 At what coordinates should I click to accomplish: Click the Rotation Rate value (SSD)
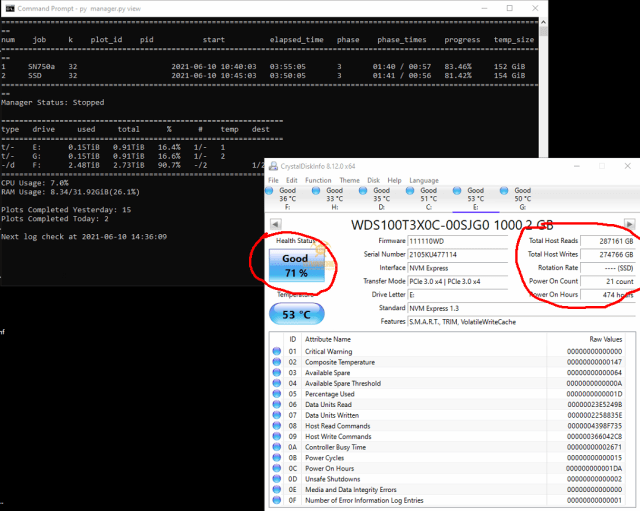(x=608, y=268)
